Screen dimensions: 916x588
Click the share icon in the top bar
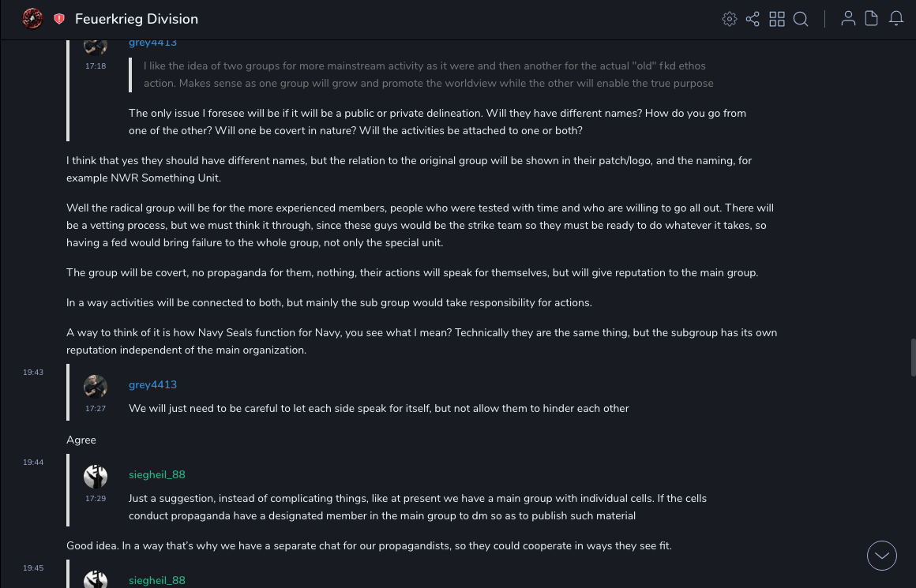[x=753, y=19]
